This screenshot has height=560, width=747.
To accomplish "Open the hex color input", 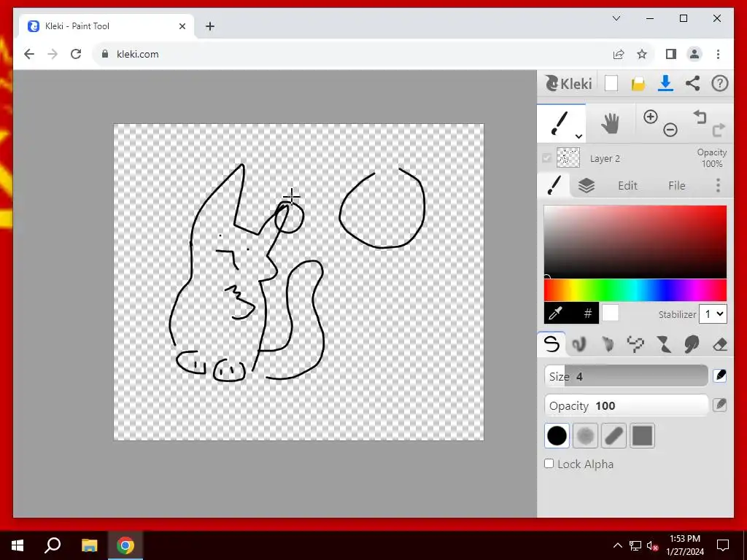I will coord(587,314).
